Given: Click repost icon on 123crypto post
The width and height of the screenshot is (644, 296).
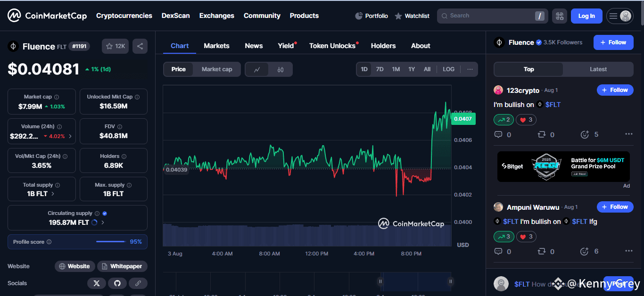Looking at the screenshot, I should tap(542, 135).
